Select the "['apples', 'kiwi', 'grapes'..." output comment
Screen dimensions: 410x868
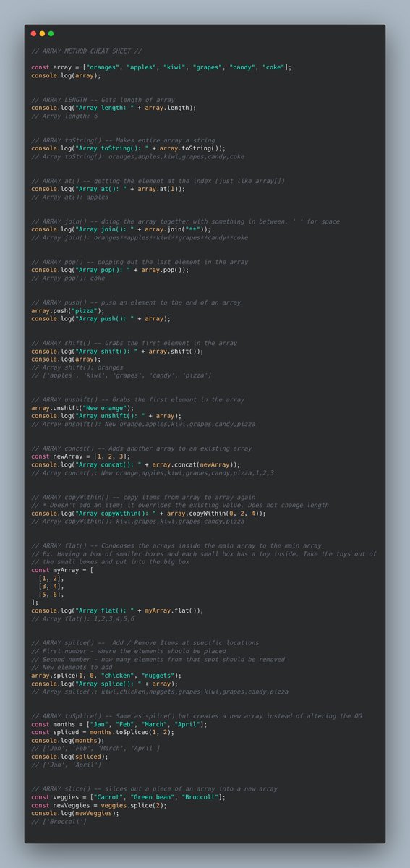pyautogui.click(x=121, y=375)
